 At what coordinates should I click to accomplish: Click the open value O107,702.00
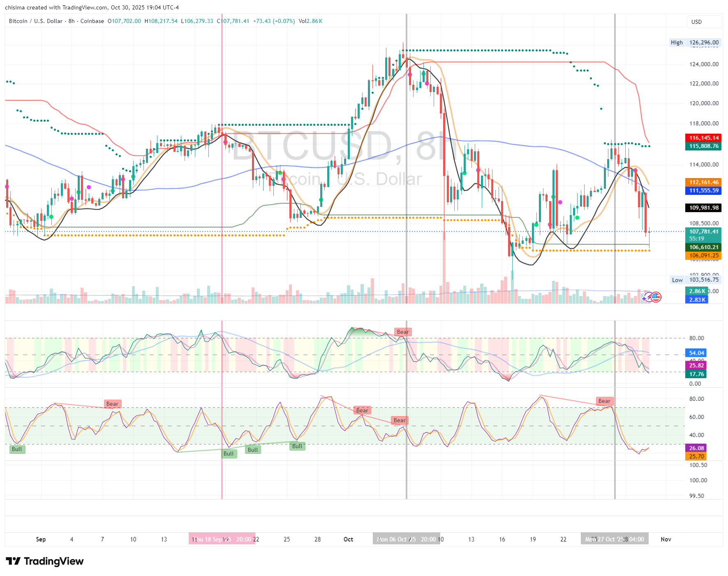pyautogui.click(x=124, y=21)
